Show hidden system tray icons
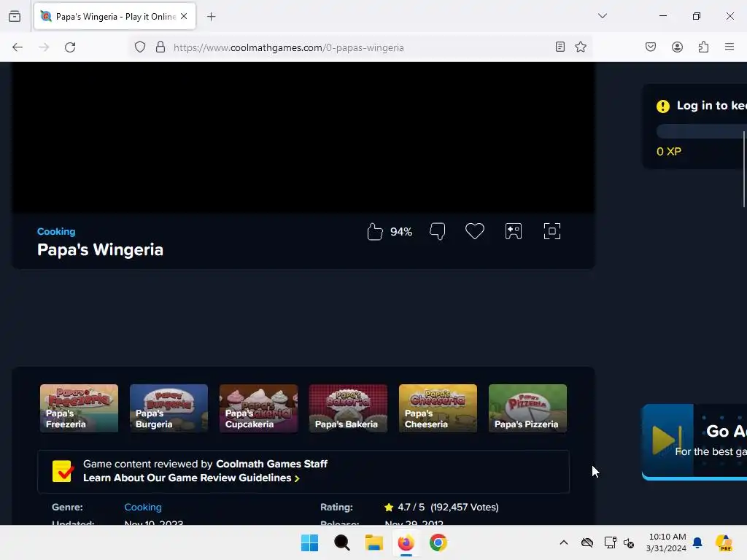Image resolution: width=747 pixels, height=560 pixels. pyautogui.click(x=564, y=542)
